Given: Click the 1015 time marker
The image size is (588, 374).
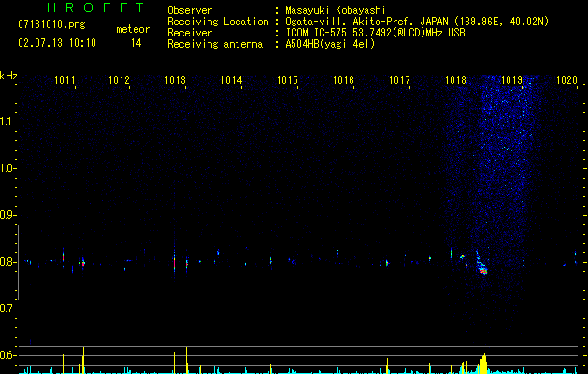Looking at the screenshot, I should click(x=287, y=80).
